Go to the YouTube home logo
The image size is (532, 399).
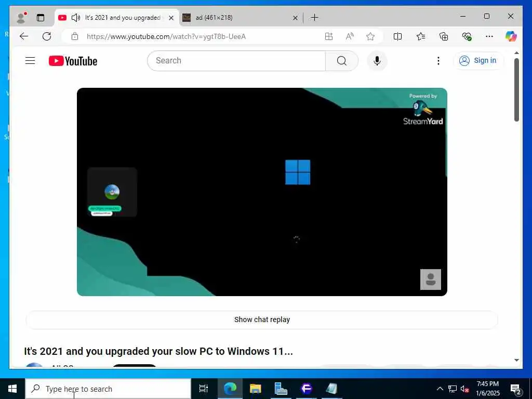73,61
